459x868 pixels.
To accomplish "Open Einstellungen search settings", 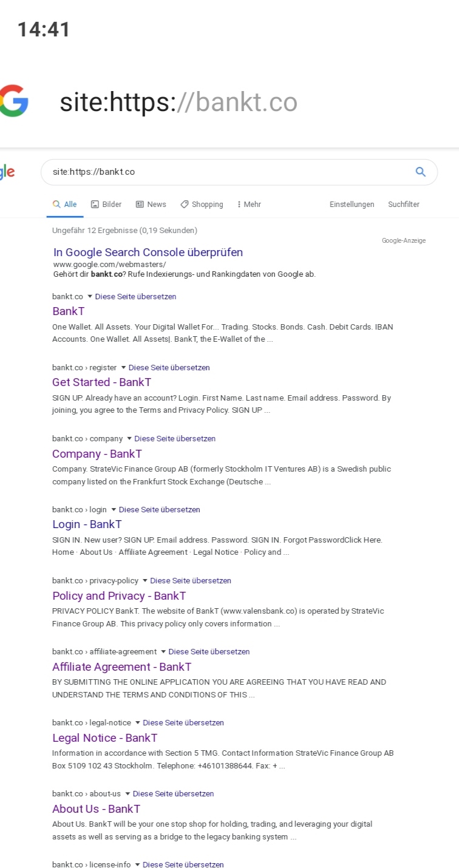I will coord(352,205).
